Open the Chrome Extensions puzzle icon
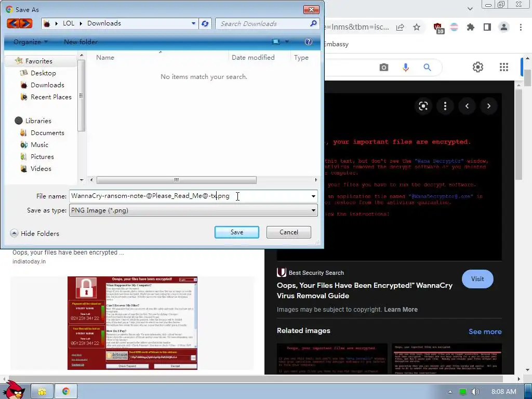 (471, 27)
